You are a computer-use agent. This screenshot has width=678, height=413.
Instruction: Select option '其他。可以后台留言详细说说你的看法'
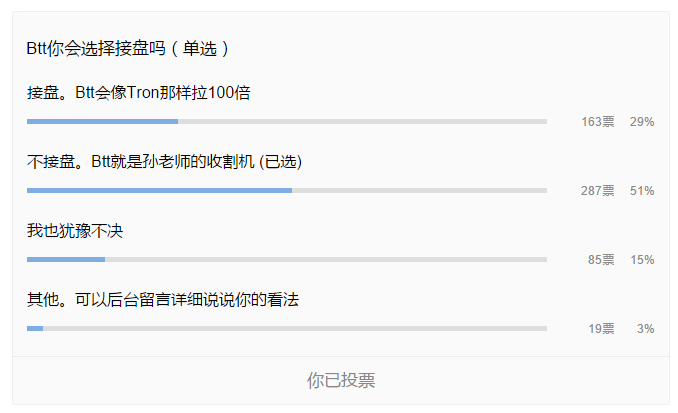tap(163, 300)
